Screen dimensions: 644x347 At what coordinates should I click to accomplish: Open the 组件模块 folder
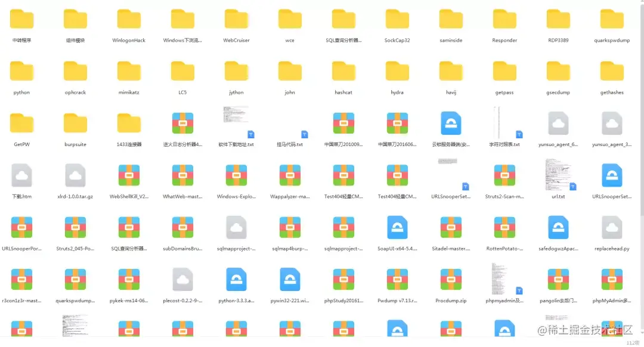tap(75, 19)
